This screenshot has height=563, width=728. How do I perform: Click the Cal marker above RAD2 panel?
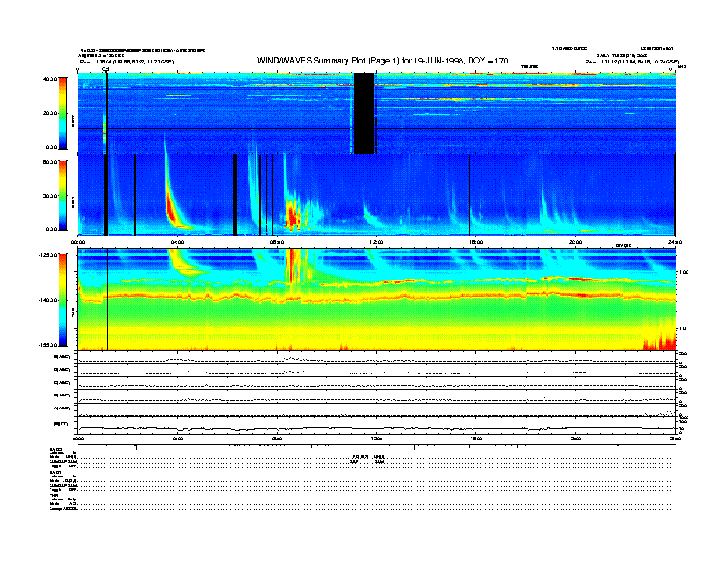pos(106,69)
